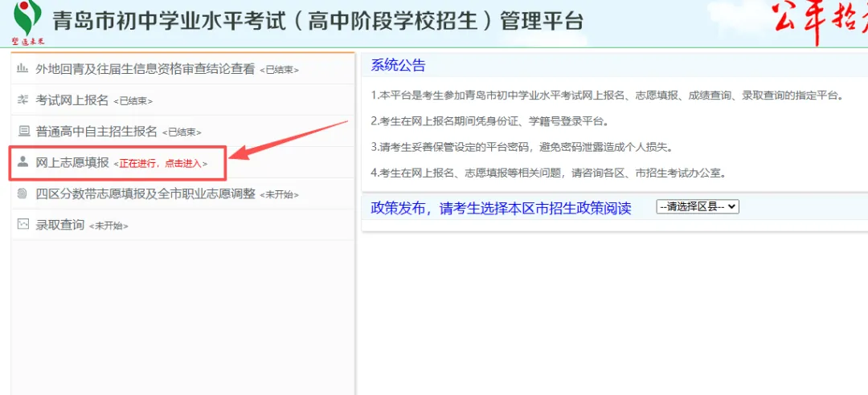Click the 政策发布，请考生选择本区市招生政策阅读 heading
Image resolution: width=868 pixels, height=395 pixels.
pos(501,208)
